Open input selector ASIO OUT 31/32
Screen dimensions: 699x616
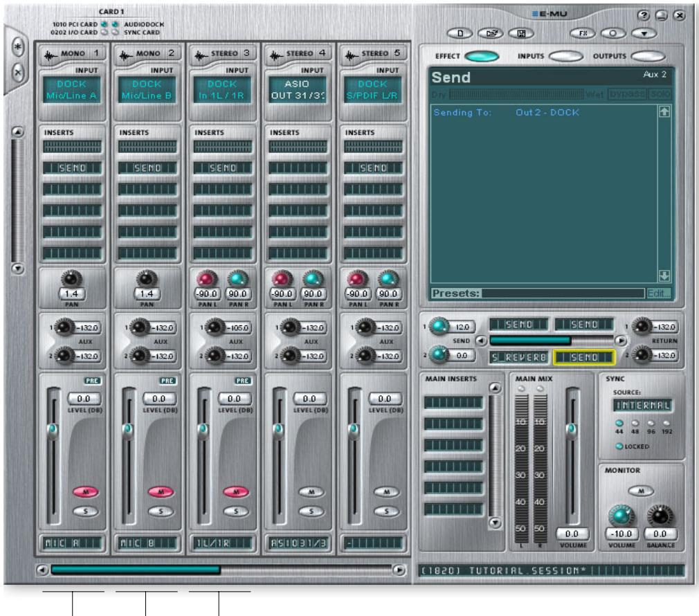[298, 89]
